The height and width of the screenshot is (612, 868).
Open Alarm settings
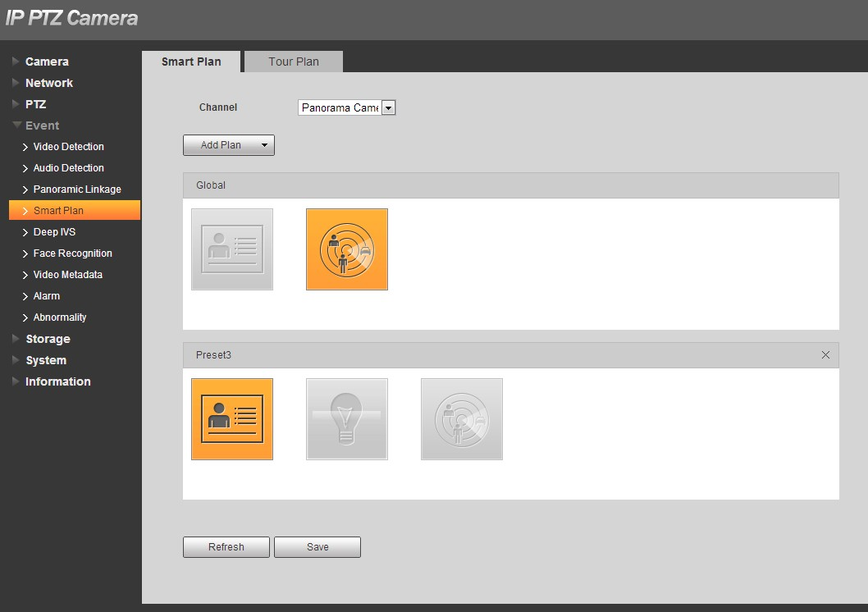[x=47, y=296]
